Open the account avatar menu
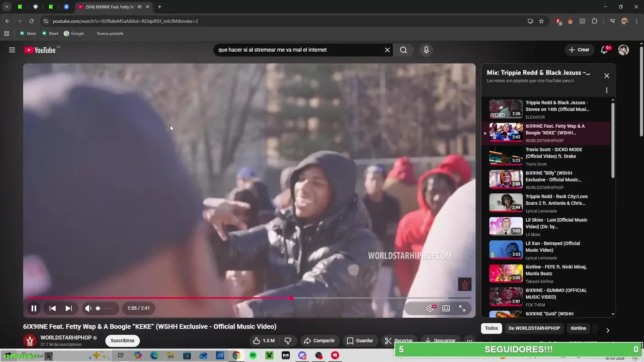 point(623,50)
